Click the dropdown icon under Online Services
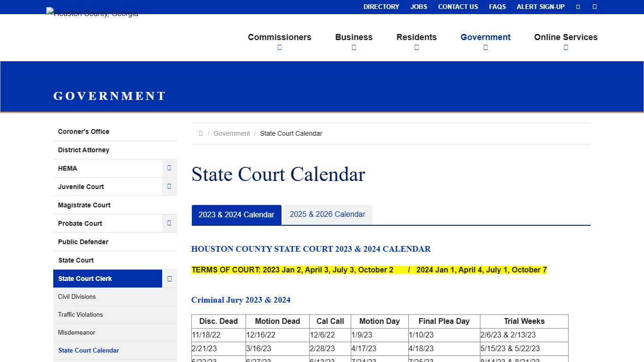The image size is (644, 362). tap(566, 47)
